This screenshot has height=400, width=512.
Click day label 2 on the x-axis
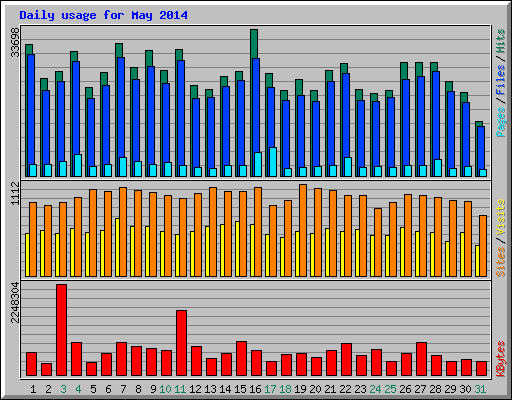tap(48, 389)
